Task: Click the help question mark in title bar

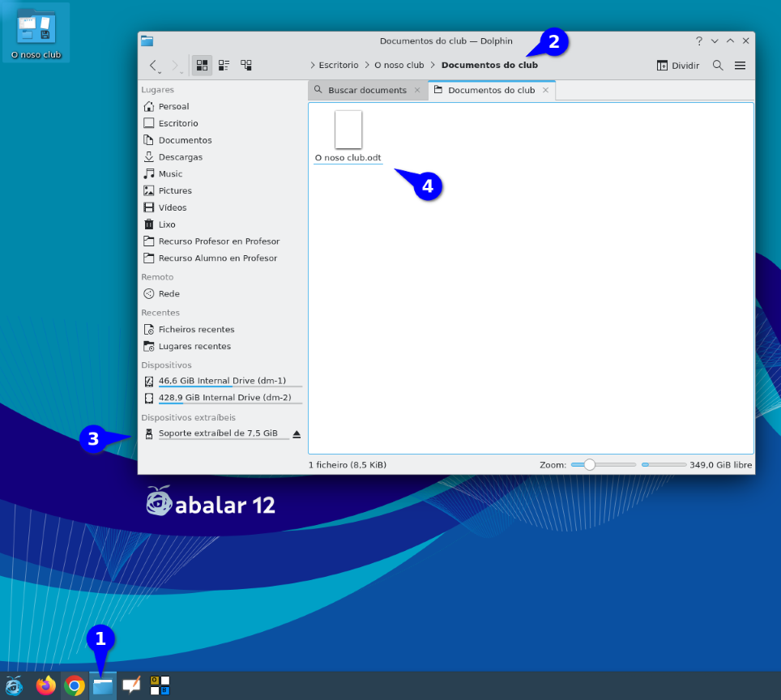Action: click(x=699, y=41)
